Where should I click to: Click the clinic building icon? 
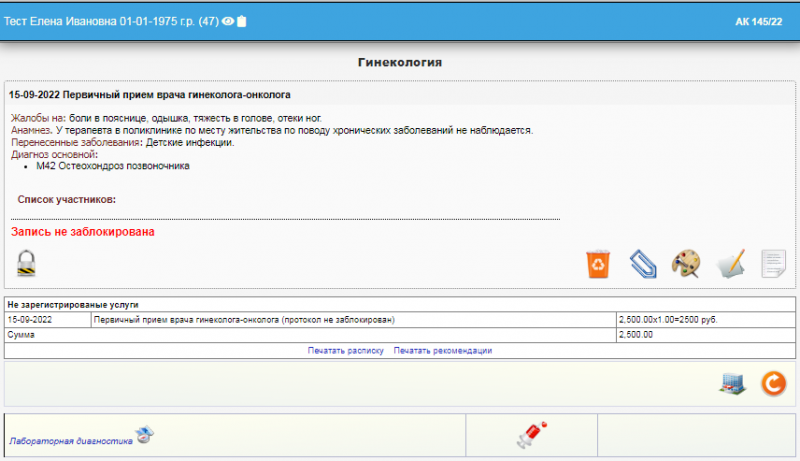pyautogui.click(x=733, y=384)
